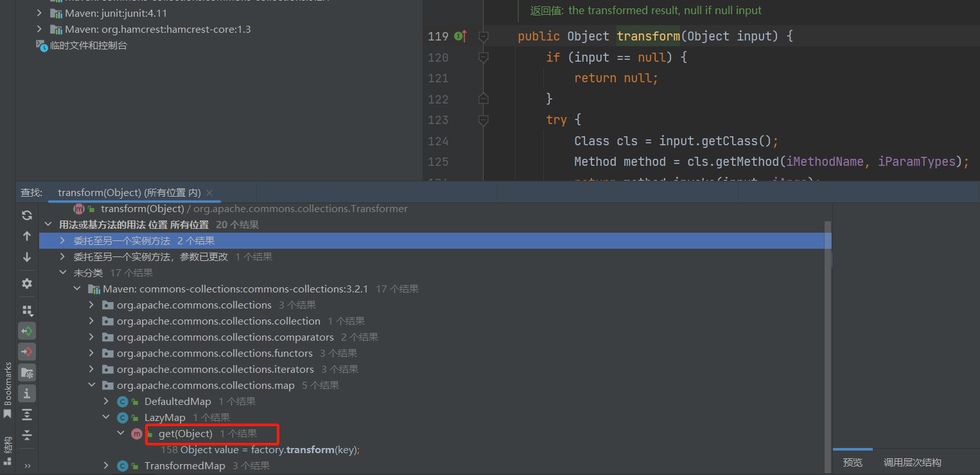Click the info icon in Find toolbar
The image size is (980, 475).
[27, 393]
